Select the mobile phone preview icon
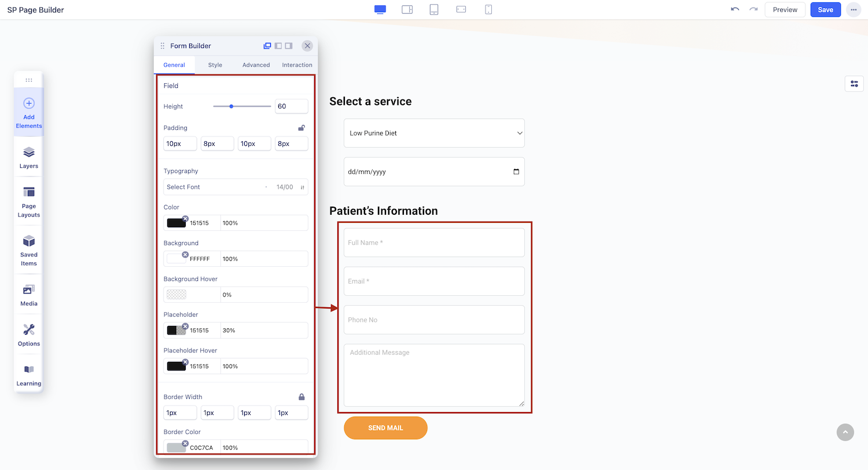This screenshot has width=868, height=470. tap(488, 10)
